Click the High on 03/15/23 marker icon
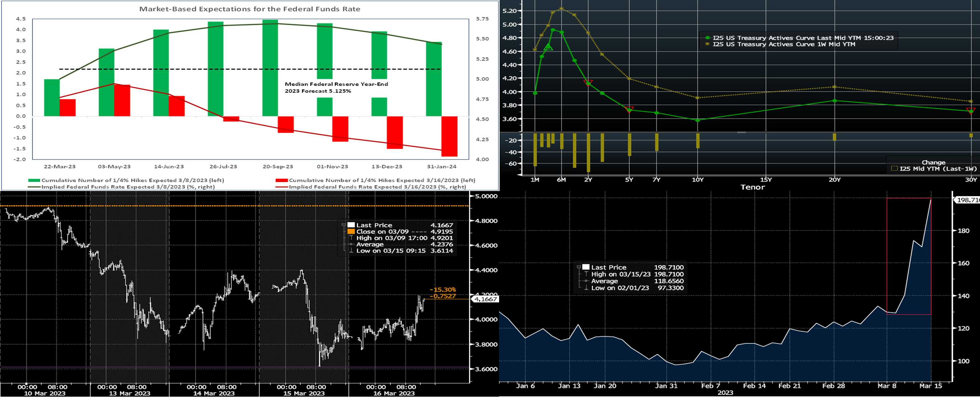Viewport: 980px width, 397px height. (586, 274)
